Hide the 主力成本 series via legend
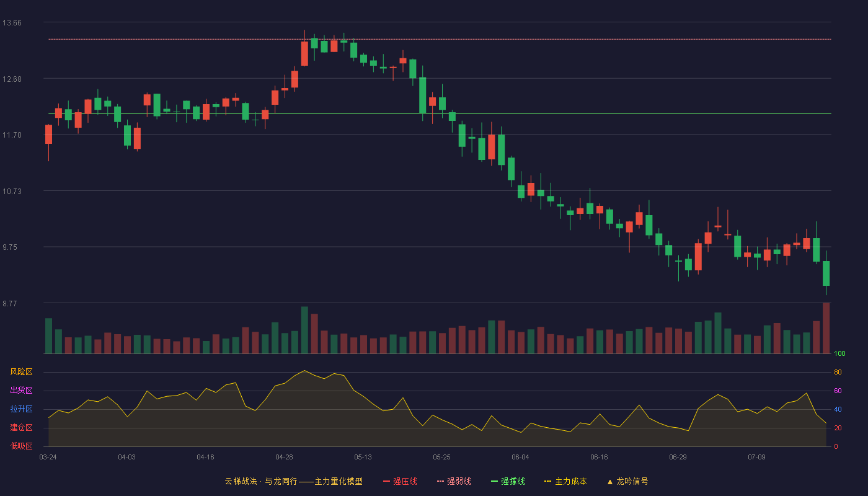Image resolution: width=868 pixels, height=496 pixels. tap(565, 481)
